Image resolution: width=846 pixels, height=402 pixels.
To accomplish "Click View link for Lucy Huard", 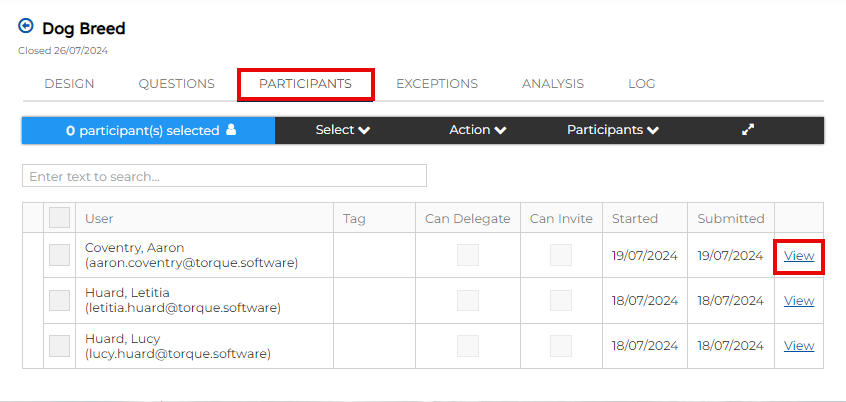I will point(799,346).
